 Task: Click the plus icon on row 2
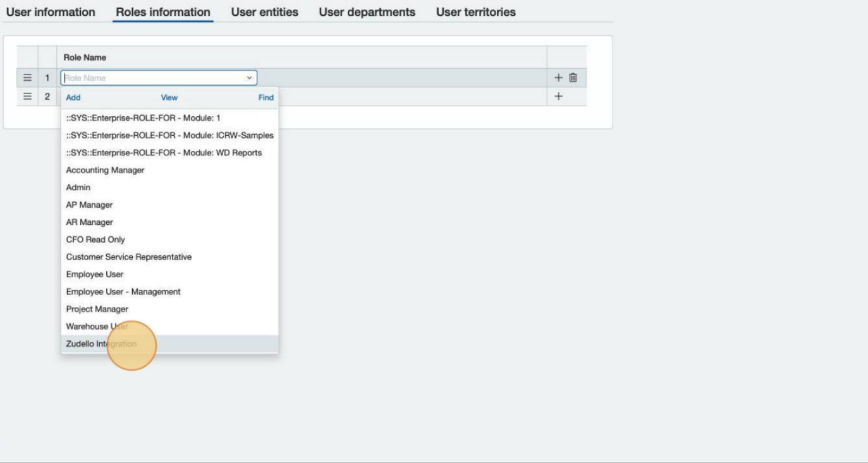[558, 97]
